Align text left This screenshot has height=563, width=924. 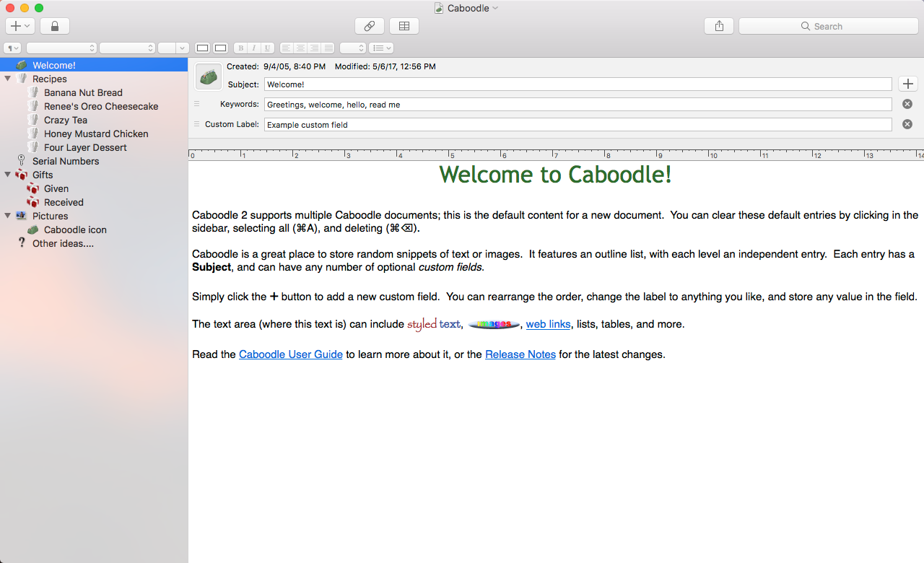point(287,48)
